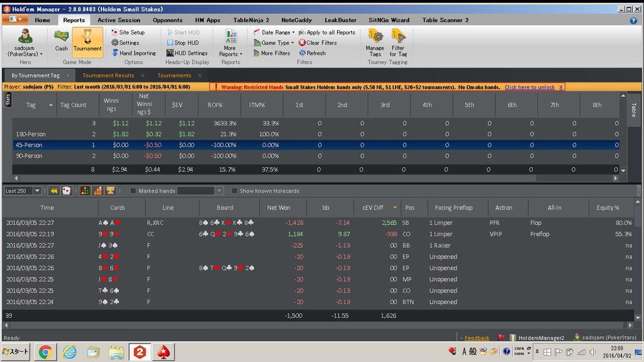Image resolution: width=644 pixels, height=362 pixels.
Task: Expand the More Reports dropdown
Action: 230,43
